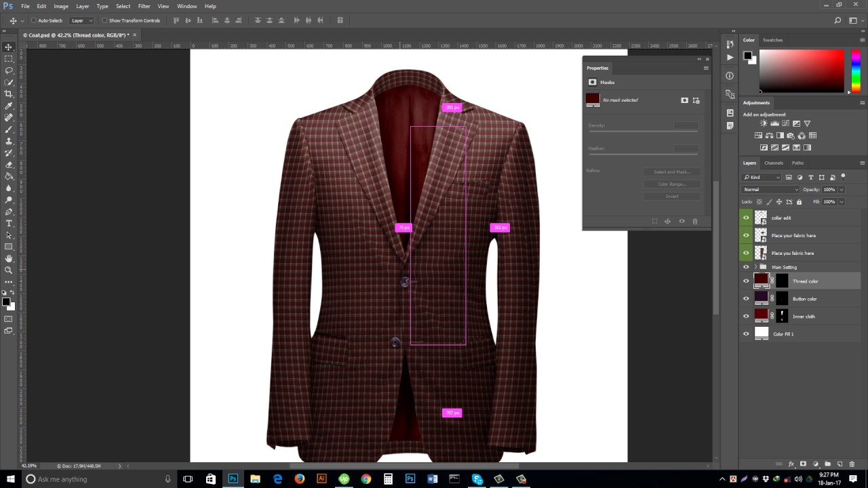Open the Window menu

(187, 6)
